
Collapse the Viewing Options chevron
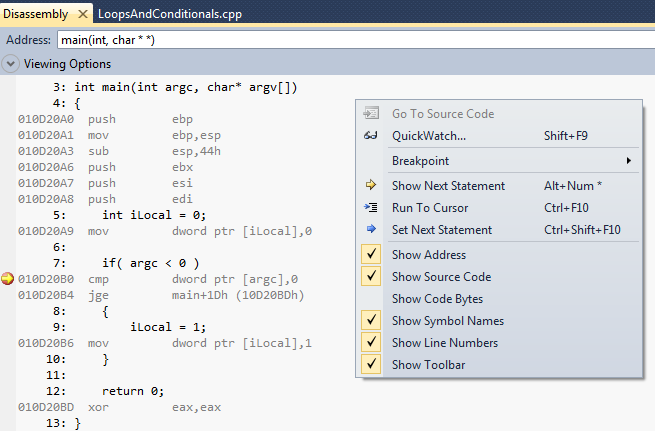[x=10, y=64]
